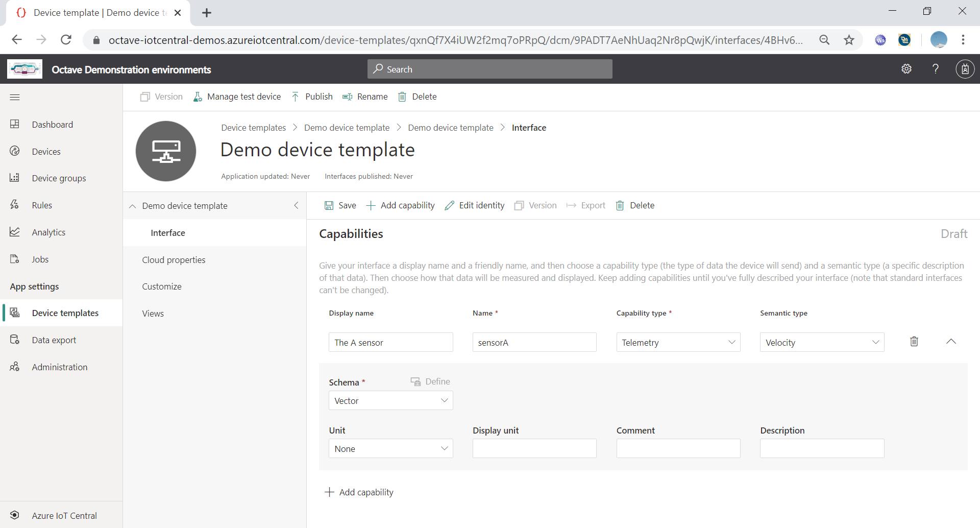Open the user account badge icon
980x528 pixels.
pyautogui.click(x=965, y=69)
